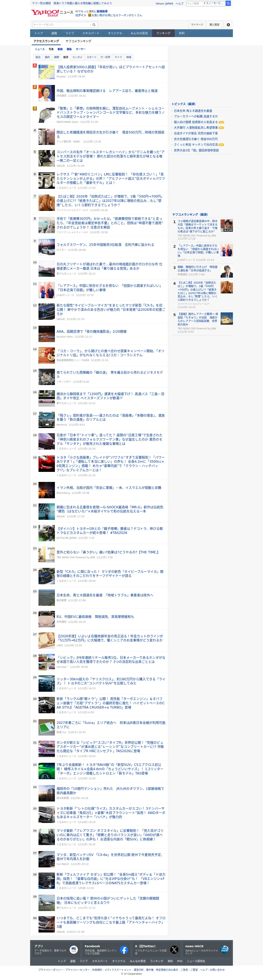Click the Yahoo News app icon in footer
This screenshot has height=980, width=263.
pyautogui.click(x=74, y=949)
